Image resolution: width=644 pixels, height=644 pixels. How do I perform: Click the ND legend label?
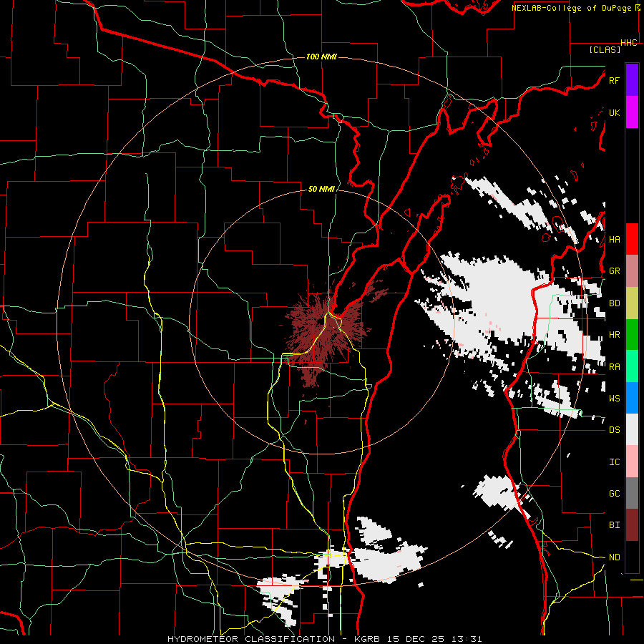[614, 557]
